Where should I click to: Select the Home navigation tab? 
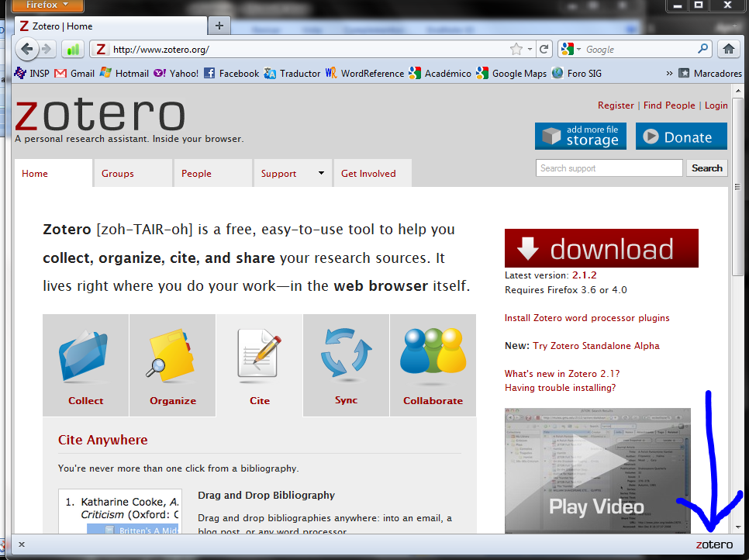coord(53,173)
